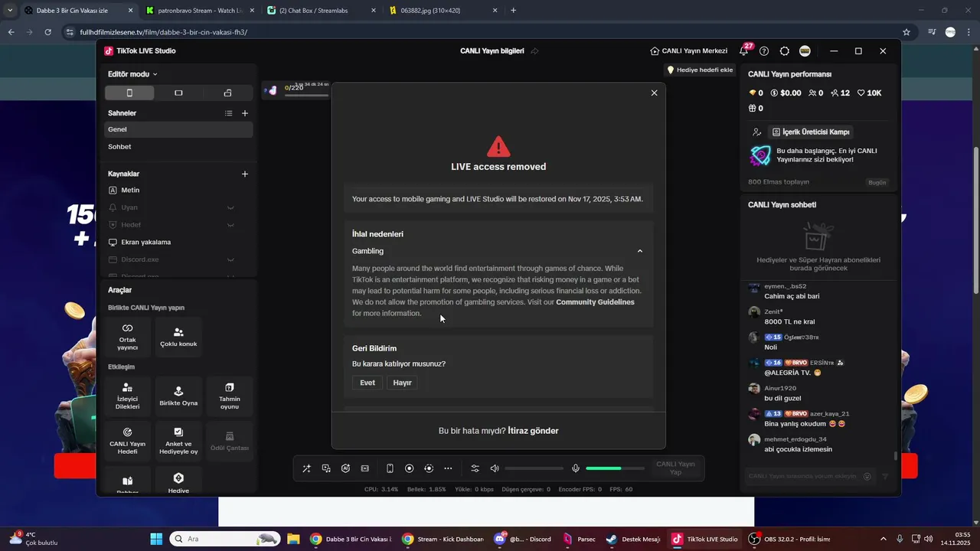Open Discord from the Windows taskbar

(x=524, y=539)
